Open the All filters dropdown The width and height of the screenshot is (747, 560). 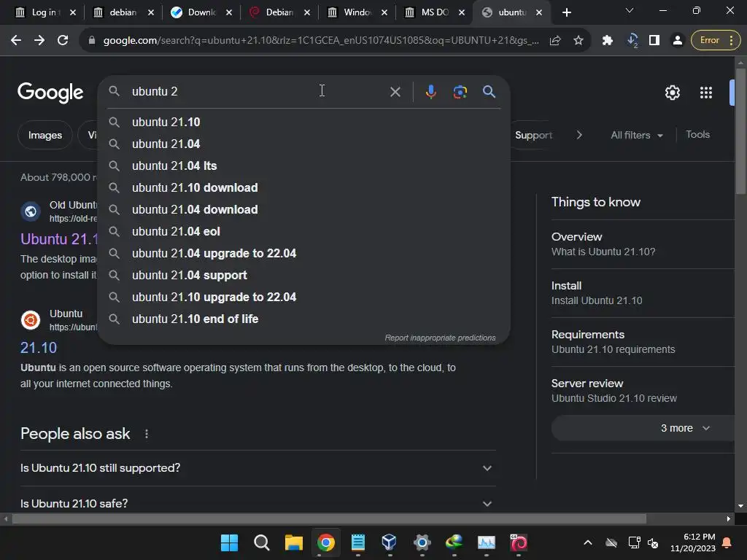pyautogui.click(x=636, y=135)
